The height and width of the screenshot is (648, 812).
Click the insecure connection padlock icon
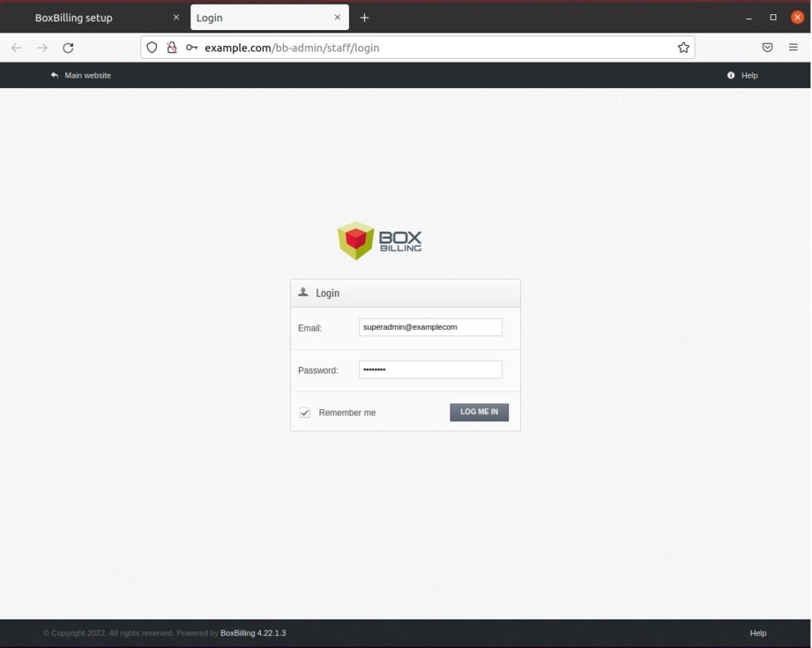tap(172, 48)
